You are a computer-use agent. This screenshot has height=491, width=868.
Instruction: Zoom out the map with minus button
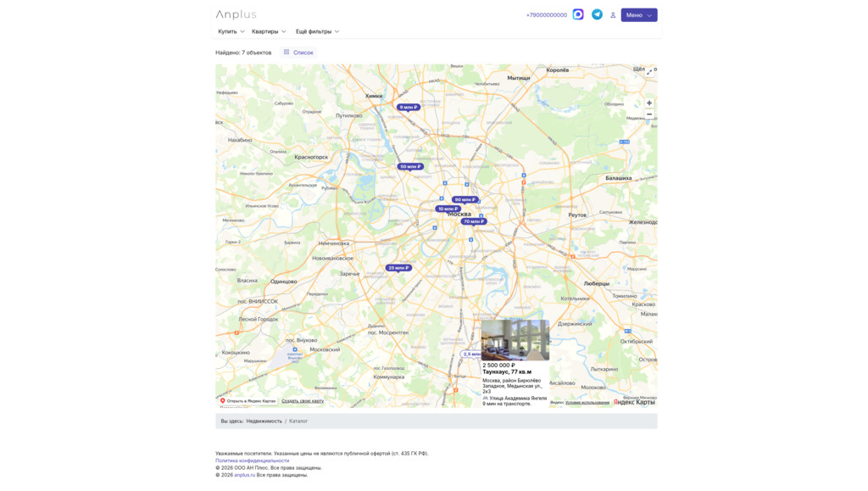649,114
